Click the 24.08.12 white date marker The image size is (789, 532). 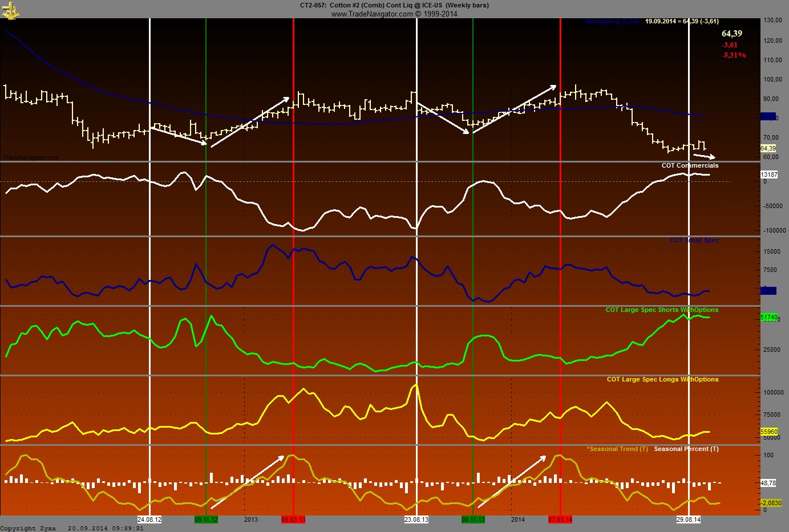149,519
